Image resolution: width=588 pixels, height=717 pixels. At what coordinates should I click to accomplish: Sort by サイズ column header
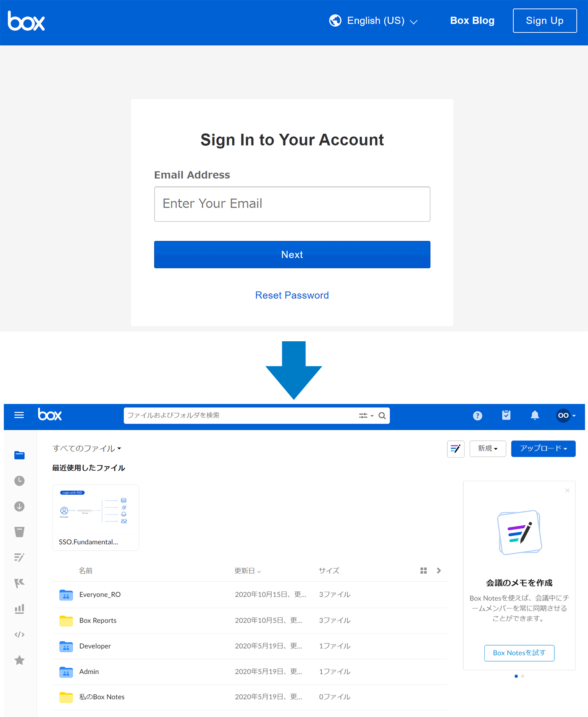coord(329,571)
